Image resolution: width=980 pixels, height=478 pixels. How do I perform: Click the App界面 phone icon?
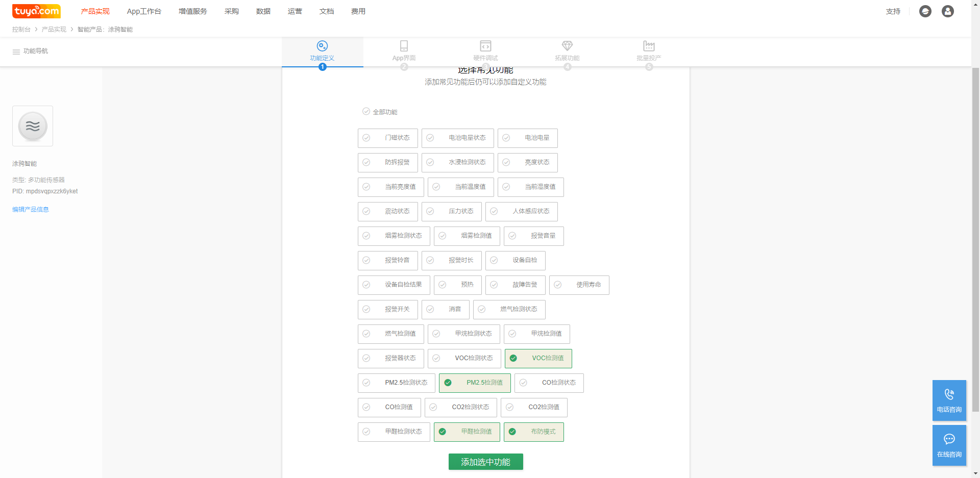(404, 46)
